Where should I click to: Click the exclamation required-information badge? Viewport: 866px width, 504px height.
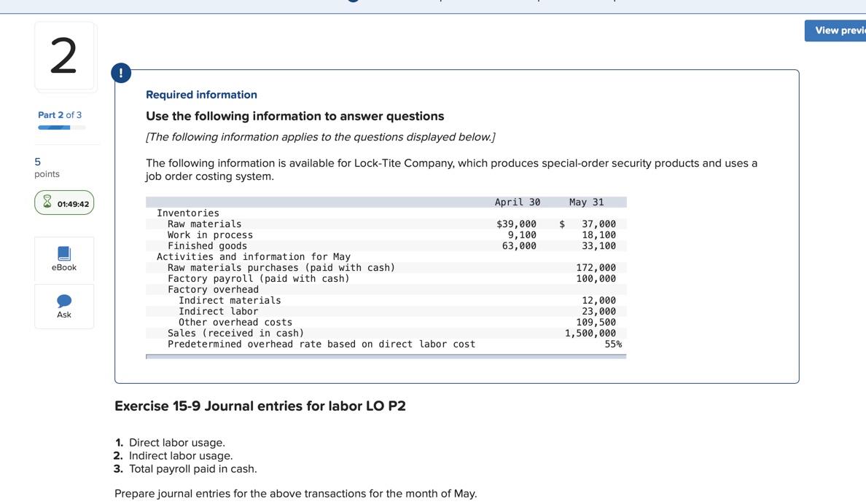click(120, 72)
